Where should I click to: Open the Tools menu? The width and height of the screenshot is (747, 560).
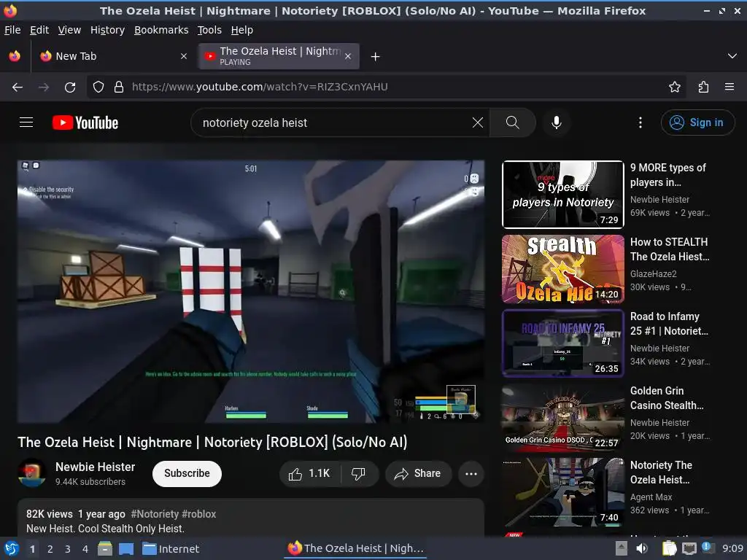click(x=209, y=30)
